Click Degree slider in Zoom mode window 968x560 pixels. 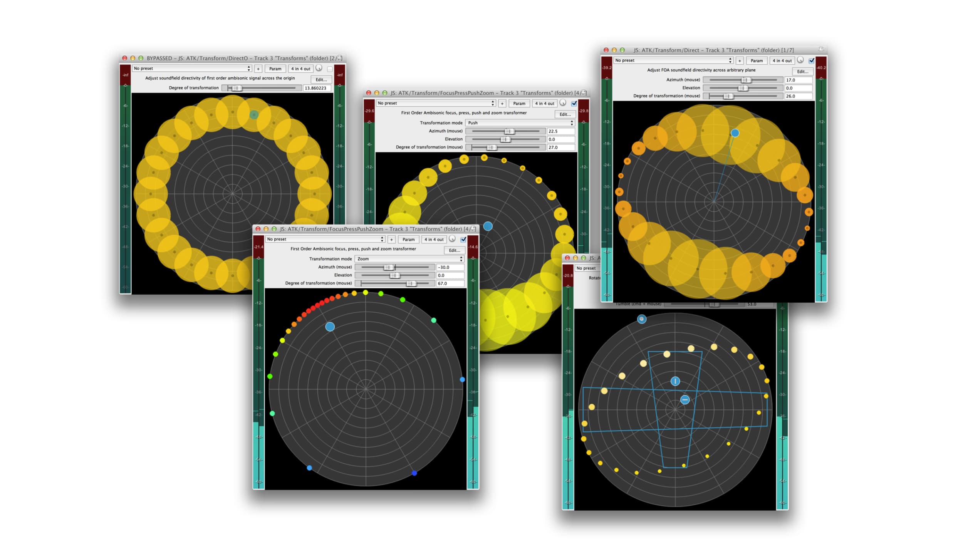coord(395,283)
